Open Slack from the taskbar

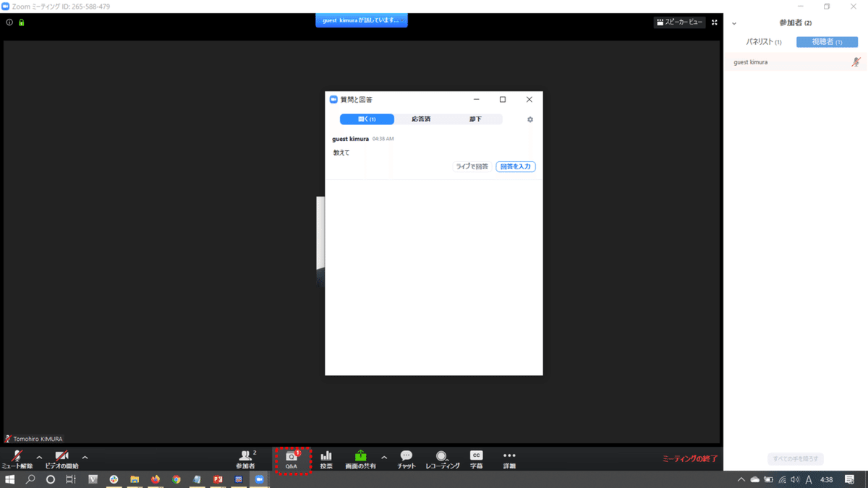[114, 479]
